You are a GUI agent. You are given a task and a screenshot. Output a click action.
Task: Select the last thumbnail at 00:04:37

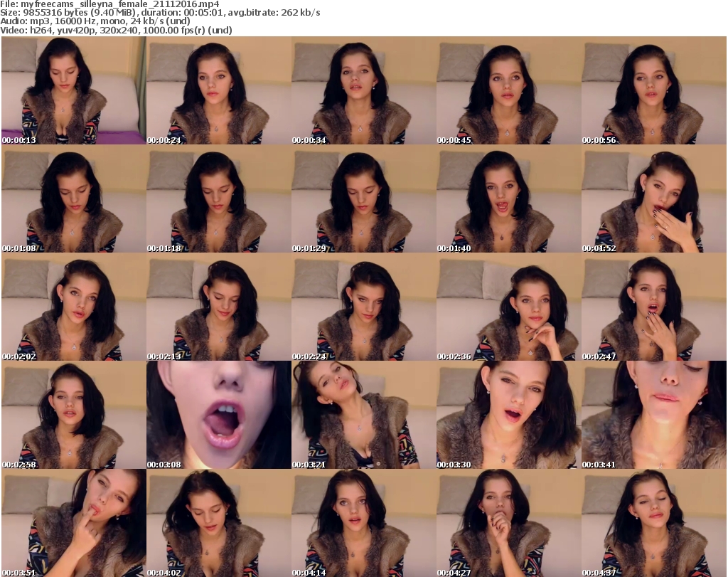coord(654,523)
